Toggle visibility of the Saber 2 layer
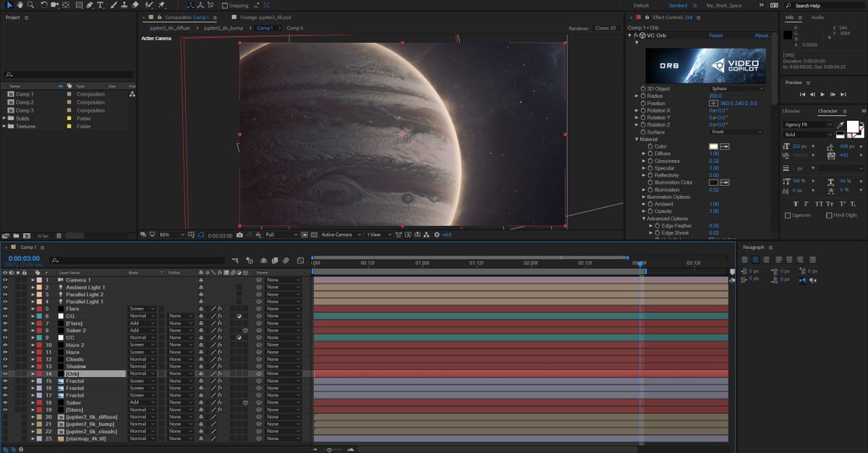Image resolution: width=868 pixels, height=453 pixels. coord(5,331)
